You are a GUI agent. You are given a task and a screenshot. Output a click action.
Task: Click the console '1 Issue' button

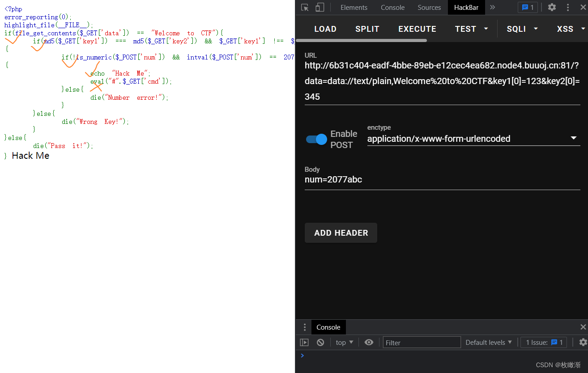pos(544,343)
